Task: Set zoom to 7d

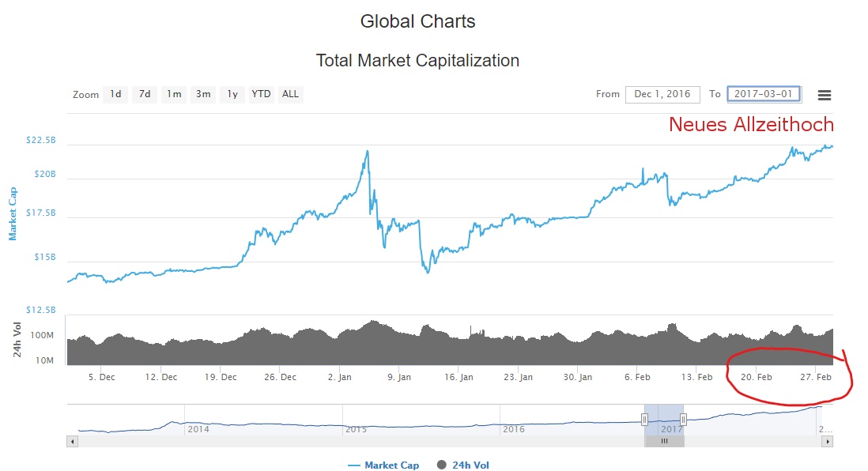Action: (145, 94)
